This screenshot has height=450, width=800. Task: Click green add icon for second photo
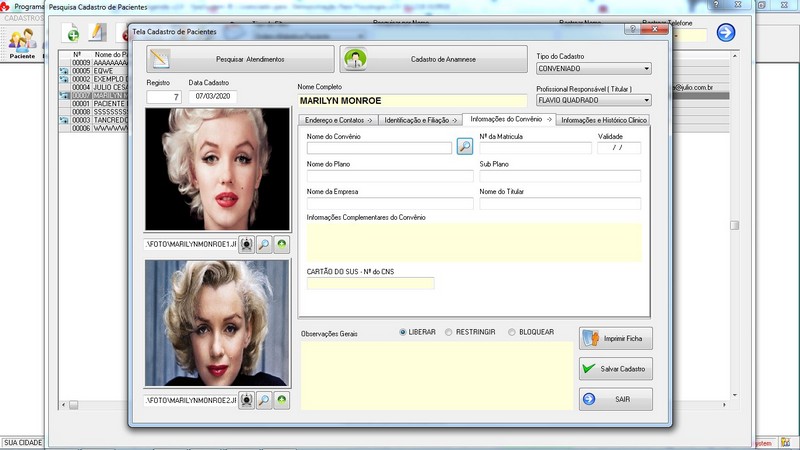[x=282, y=401]
